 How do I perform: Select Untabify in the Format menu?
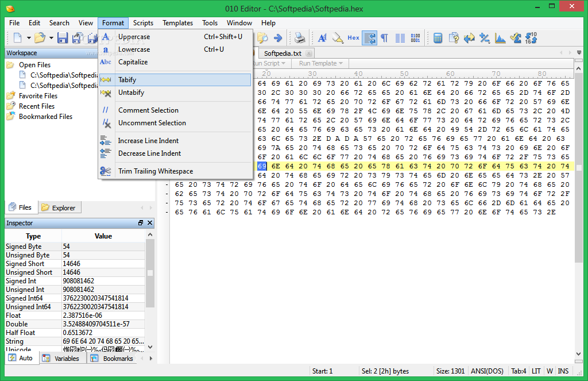(x=176, y=93)
